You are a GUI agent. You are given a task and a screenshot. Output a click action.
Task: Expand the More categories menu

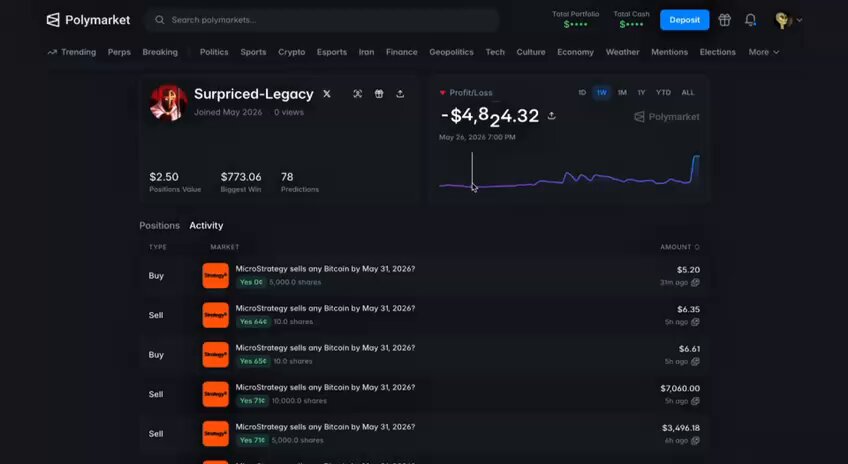point(763,52)
